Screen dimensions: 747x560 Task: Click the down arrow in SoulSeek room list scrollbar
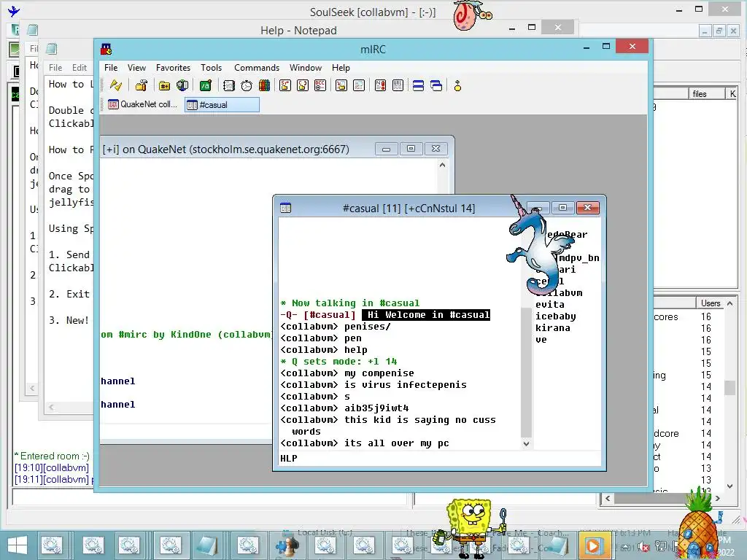click(x=729, y=486)
